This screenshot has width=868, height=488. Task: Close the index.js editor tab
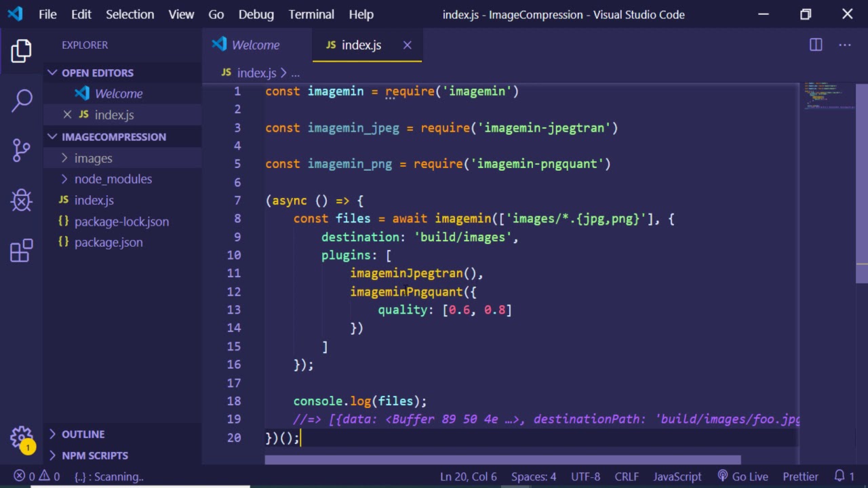(x=407, y=45)
